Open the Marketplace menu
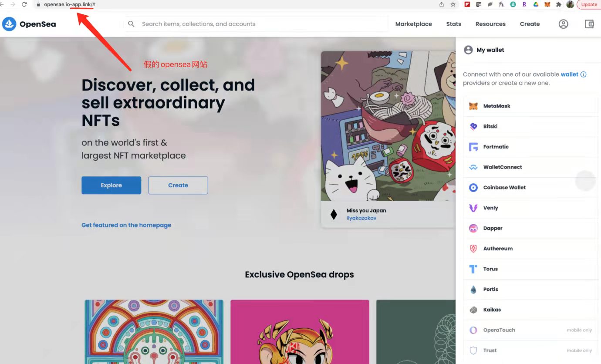The height and width of the screenshot is (364, 601). pos(414,24)
